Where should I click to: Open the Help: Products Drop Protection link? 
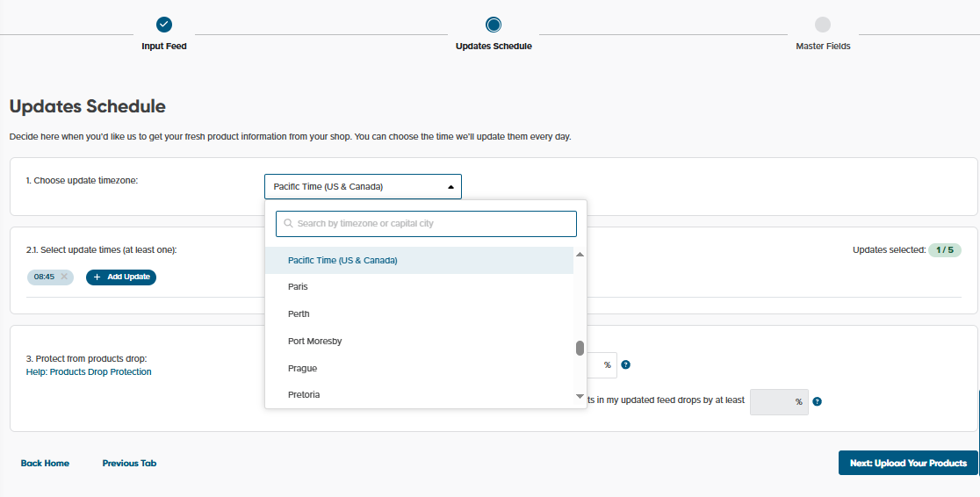89,372
